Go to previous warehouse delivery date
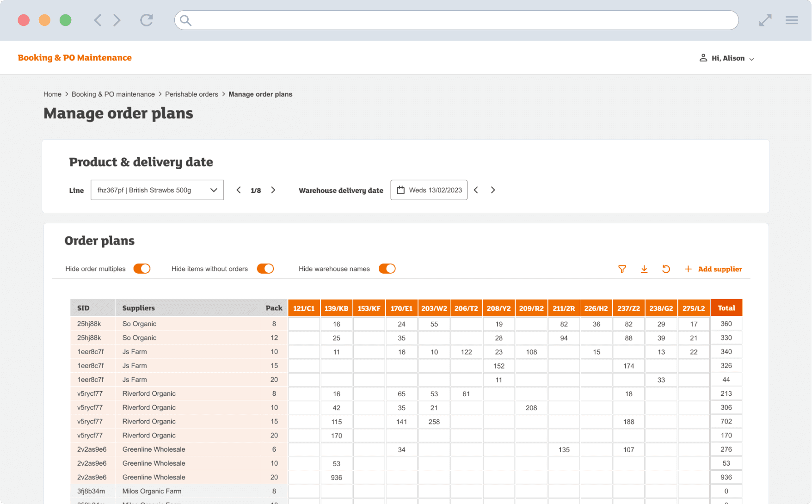Viewport: 812px width, 504px height. click(x=476, y=190)
